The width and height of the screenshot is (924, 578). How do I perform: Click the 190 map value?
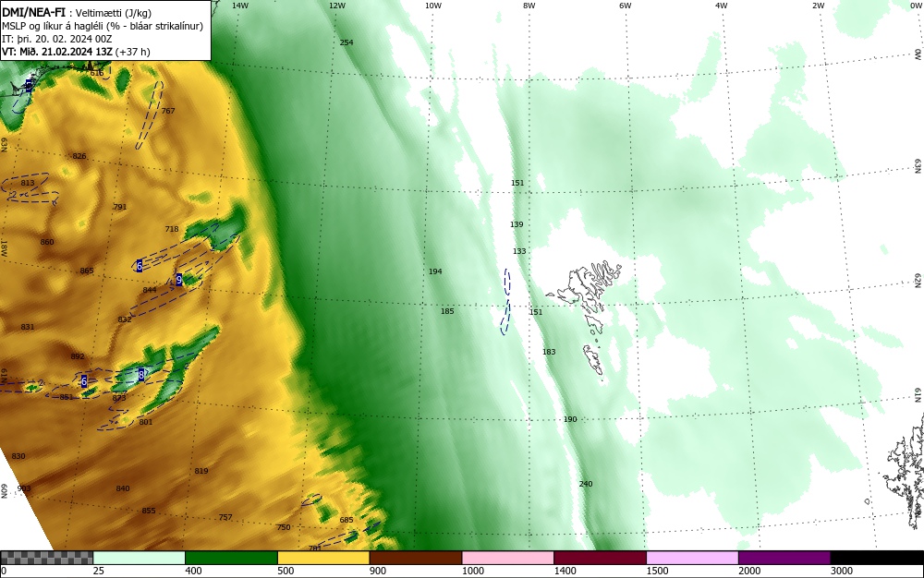tap(570, 419)
